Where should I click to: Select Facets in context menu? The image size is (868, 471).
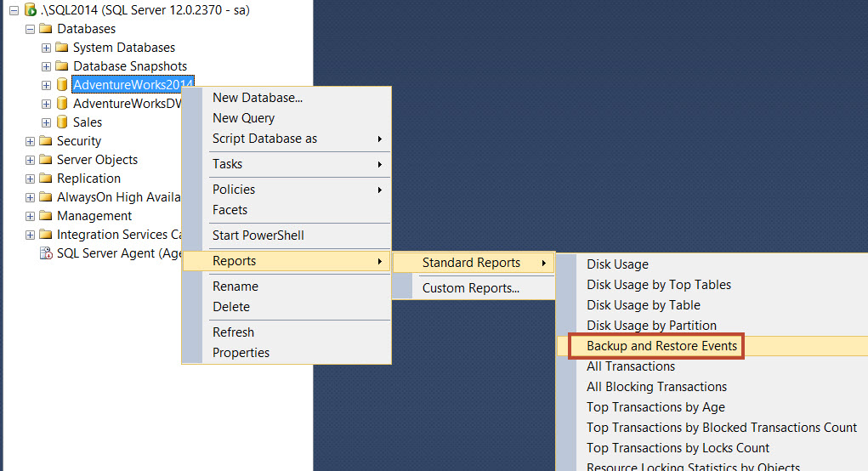click(286, 210)
